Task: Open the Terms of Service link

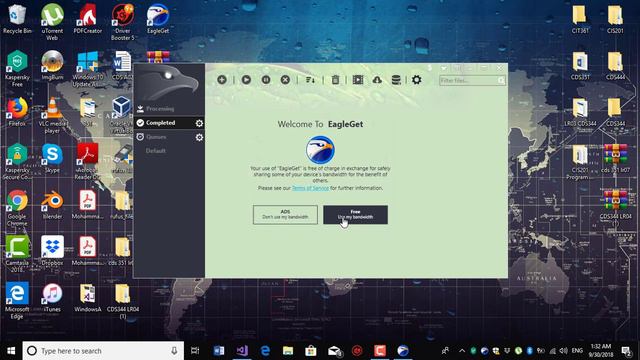Action: click(x=310, y=188)
